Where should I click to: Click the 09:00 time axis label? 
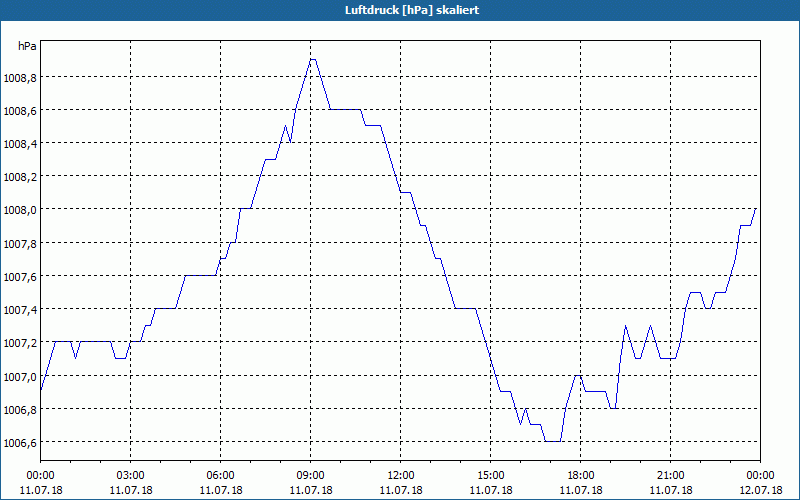pyautogui.click(x=311, y=476)
